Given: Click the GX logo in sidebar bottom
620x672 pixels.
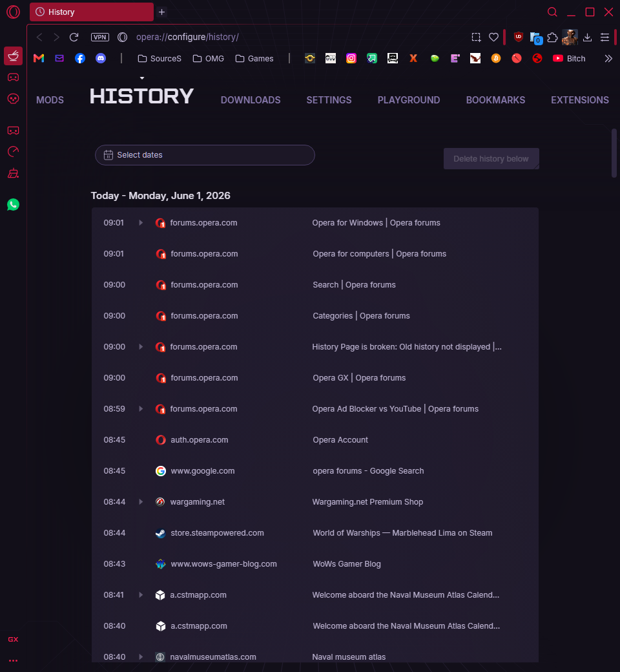Looking at the screenshot, I should pyautogui.click(x=14, y=640).
